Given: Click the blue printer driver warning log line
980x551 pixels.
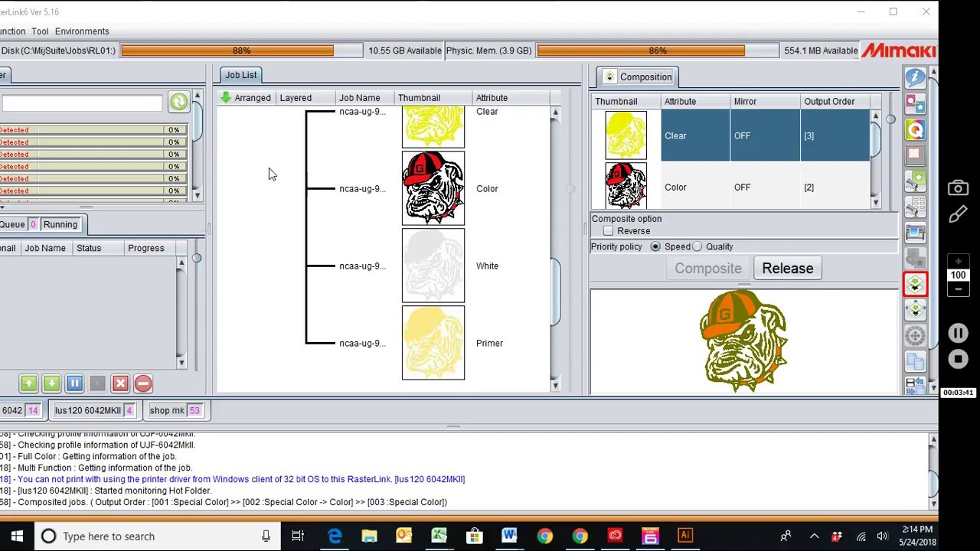Looking at the screenshot, I should point(233,479).
